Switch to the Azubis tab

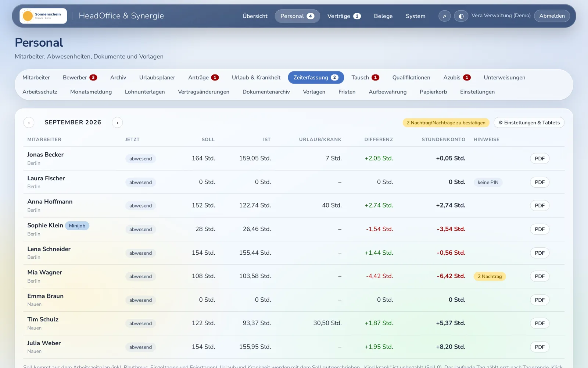tap(457, 78)
